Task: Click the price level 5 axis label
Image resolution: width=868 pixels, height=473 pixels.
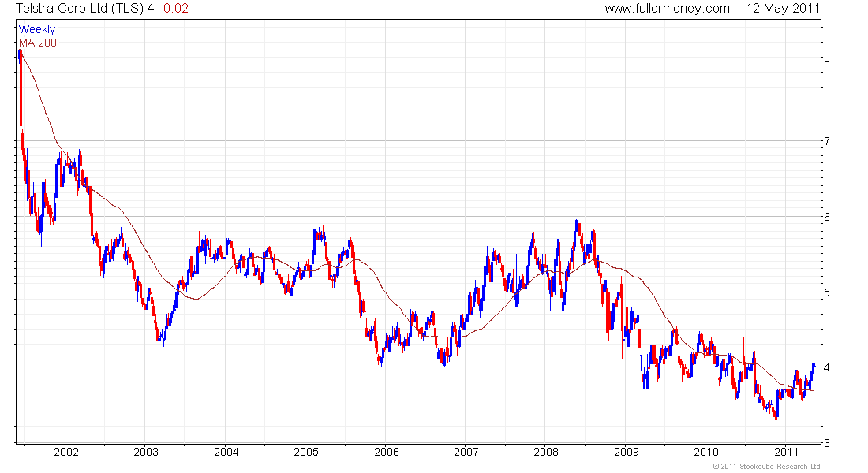Action: (827, 292)
